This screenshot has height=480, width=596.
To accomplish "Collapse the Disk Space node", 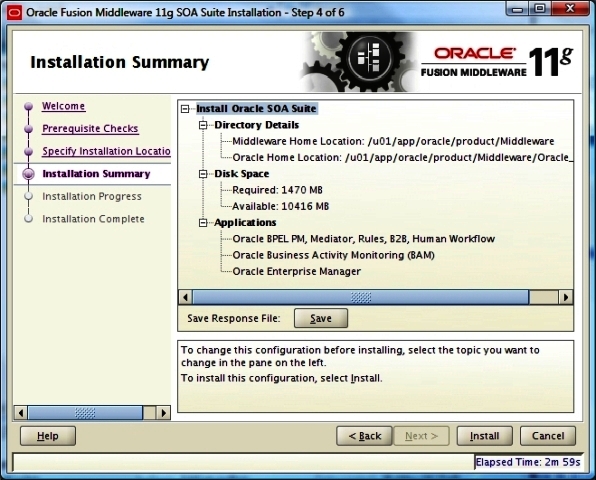I will pyautogui.click(x=203, y=174).
